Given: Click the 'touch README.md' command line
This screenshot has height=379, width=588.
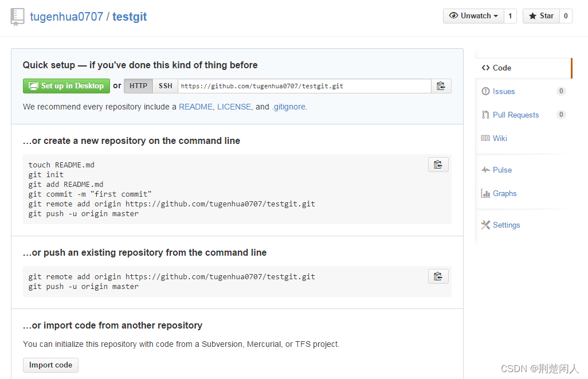Looking at the screenshot, I should point(61,165).
